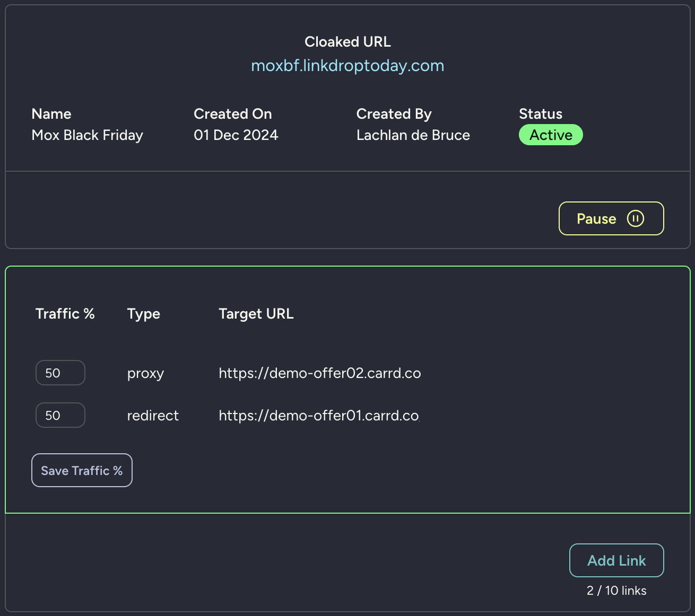Click the Add Link button
The image size is (695, 616).
(x=616, y=560)
